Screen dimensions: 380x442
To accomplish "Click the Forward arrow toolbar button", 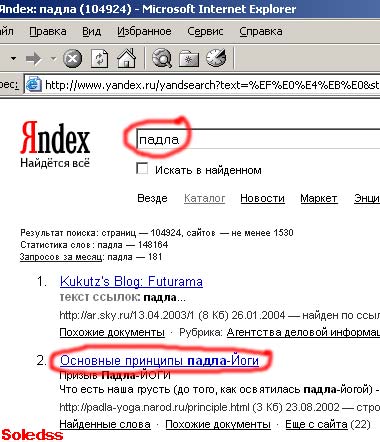I will 34,59.
